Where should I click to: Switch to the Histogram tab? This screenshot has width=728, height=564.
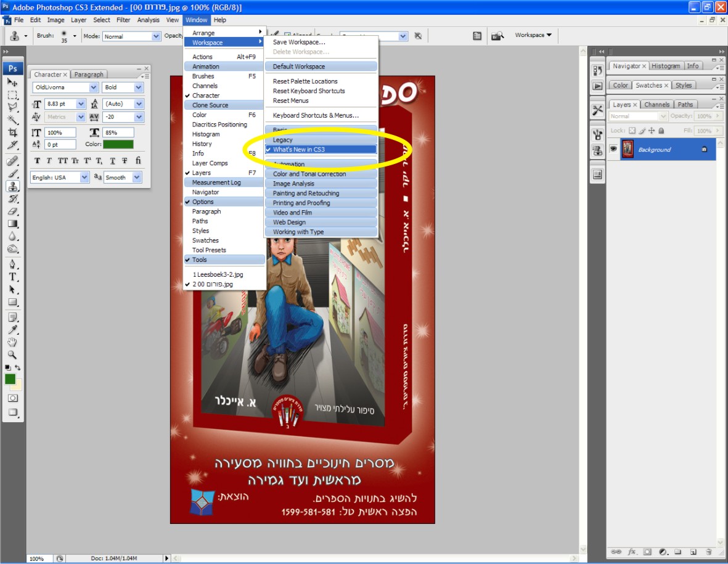[x=665, y=66]
